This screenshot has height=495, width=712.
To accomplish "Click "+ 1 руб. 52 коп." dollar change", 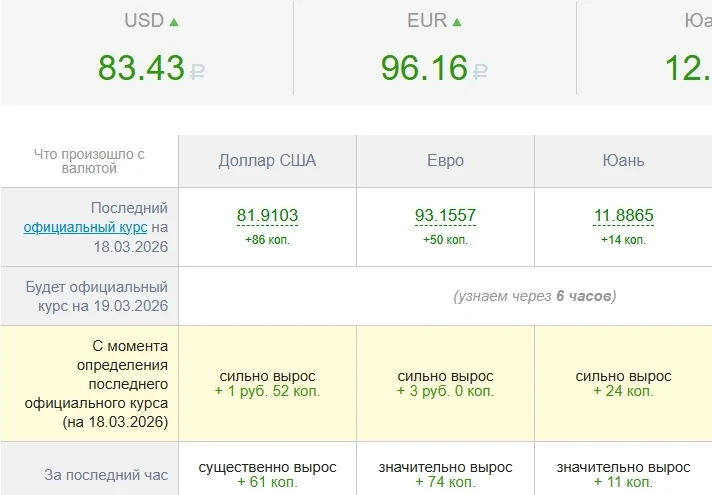I will click(267, 391).
